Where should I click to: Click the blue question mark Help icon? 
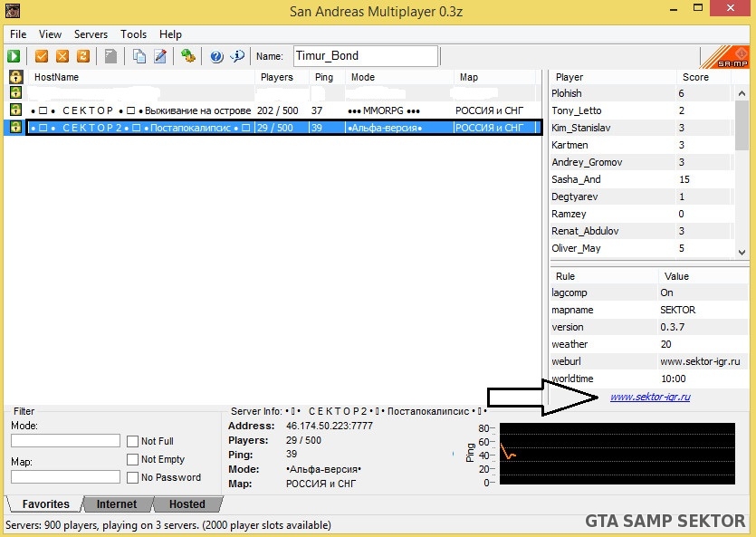[216, 56]
